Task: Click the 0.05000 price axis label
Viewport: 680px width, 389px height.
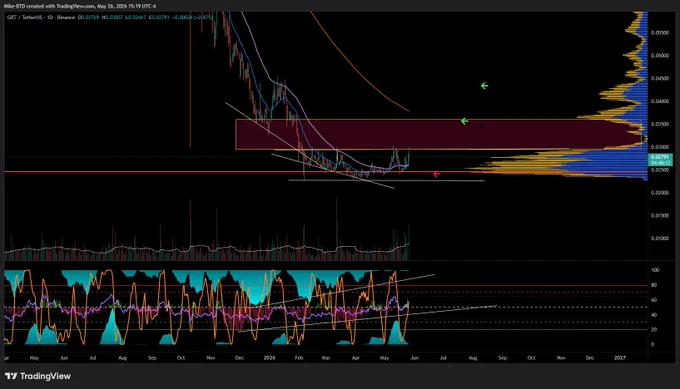Action: point(660,56)
